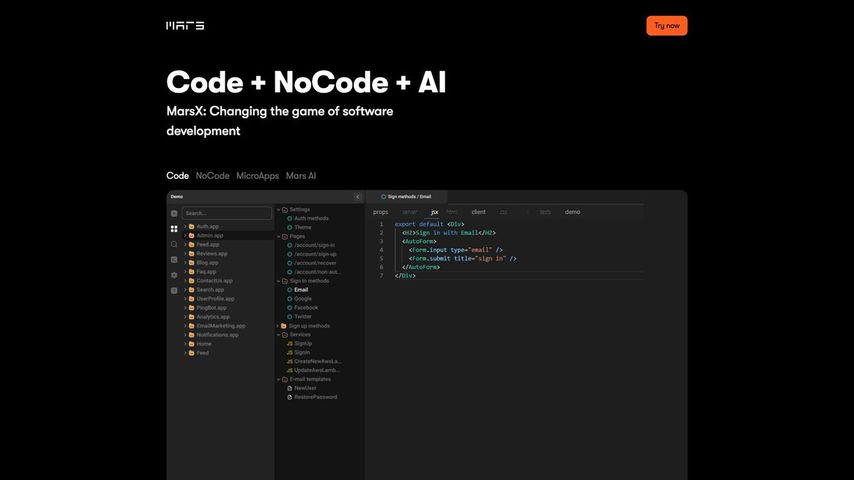The image size is (854, 480).
Task: Click the sidebar icon between magnifier and gear
Action: (x=174, y=260)
